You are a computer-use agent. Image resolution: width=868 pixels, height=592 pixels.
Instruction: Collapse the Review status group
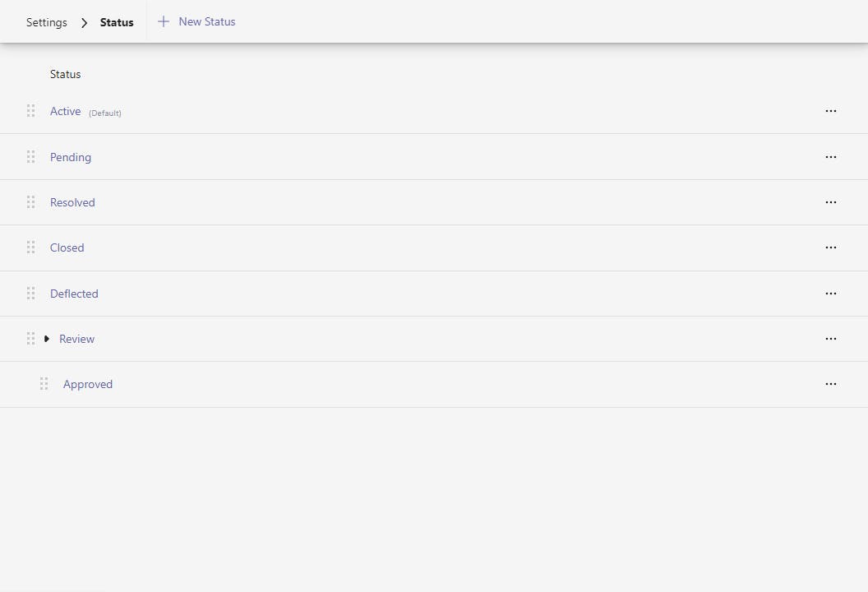(47, 339)
